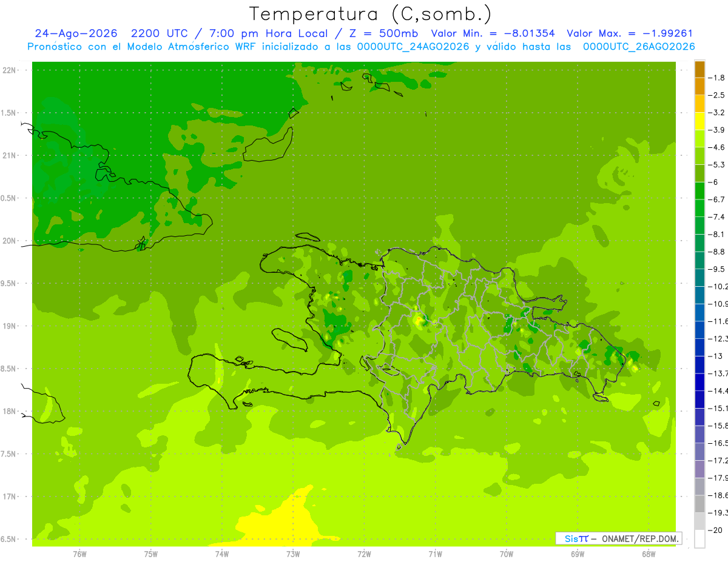
Task: Click the '-7.4' colorbar value
Action: [716, 216]
